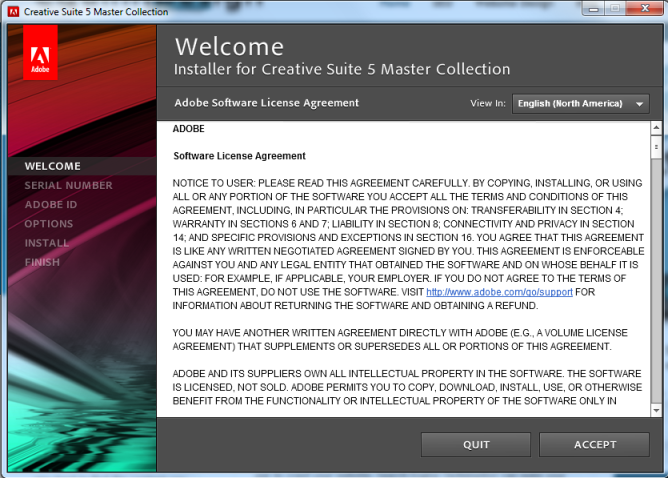
Task: Click the title bar Adobe installer icon
Action: 13,11
